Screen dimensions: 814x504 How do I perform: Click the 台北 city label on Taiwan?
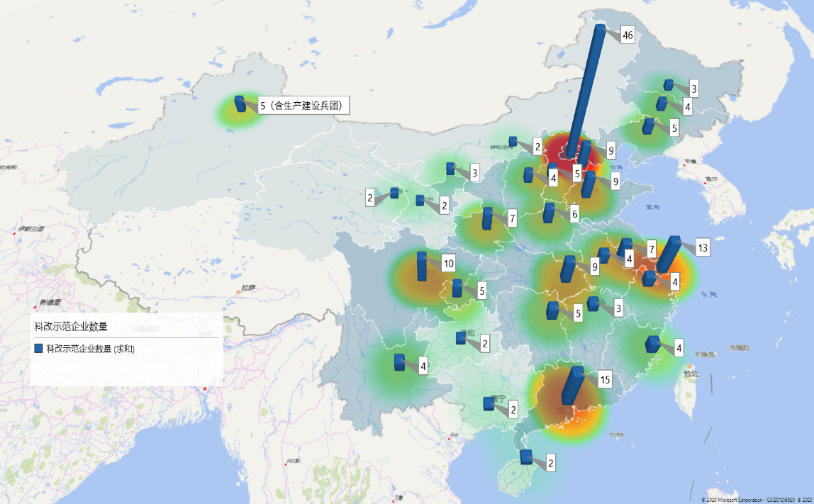[690, 374]
